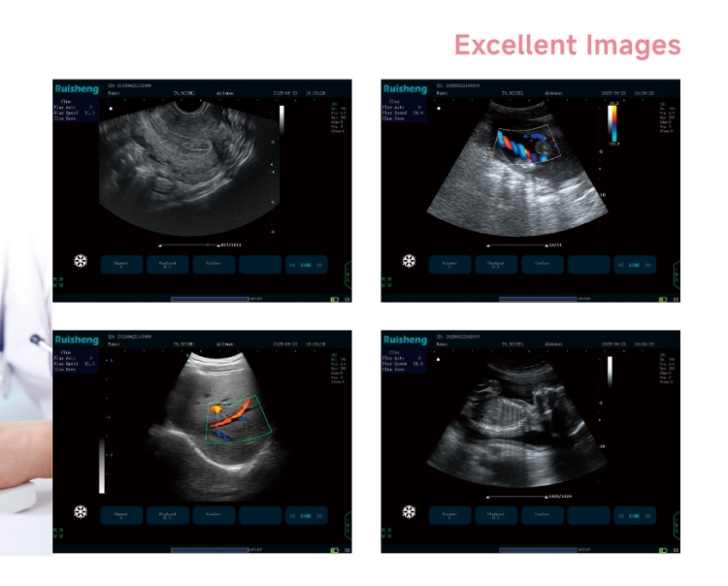Click the snowflake freeze icon under the twisted-vessel Doppler scan

coord(409,261)
